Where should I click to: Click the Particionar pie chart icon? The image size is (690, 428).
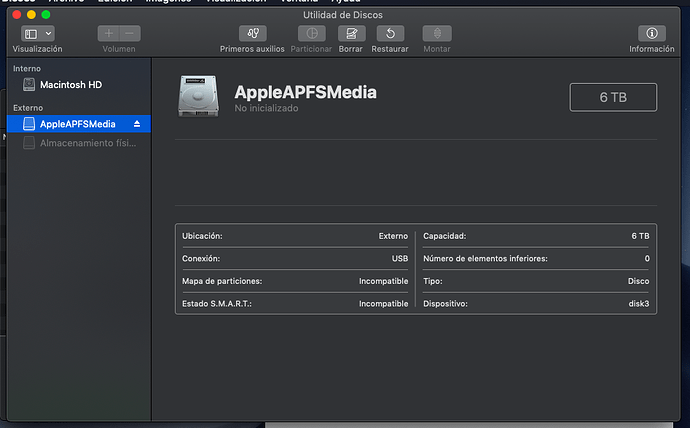click(312, 33)
